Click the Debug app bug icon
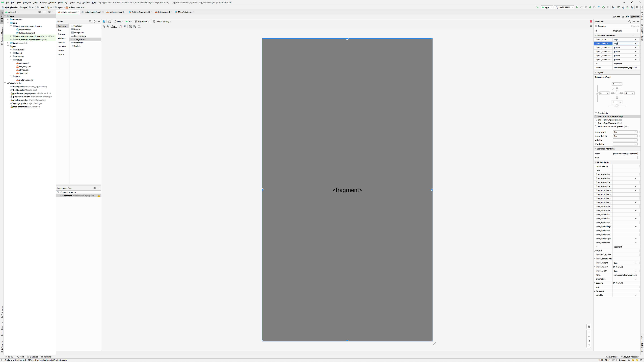The height and width of the screenshot is (362, 644). (590, 7)
